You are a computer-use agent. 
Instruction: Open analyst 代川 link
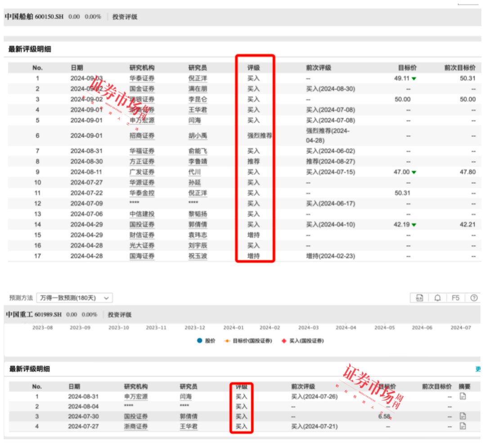pyautogui.click(x=195, y=172)
